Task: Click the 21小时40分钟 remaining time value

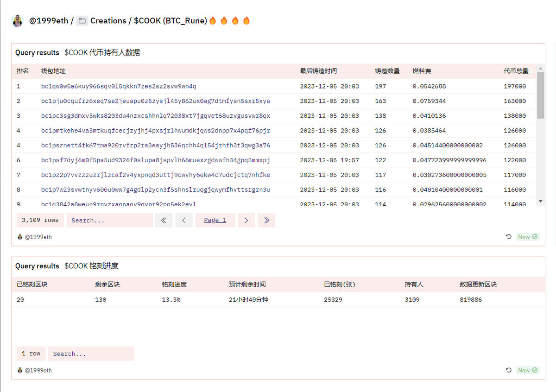Action: pos(248,300)
